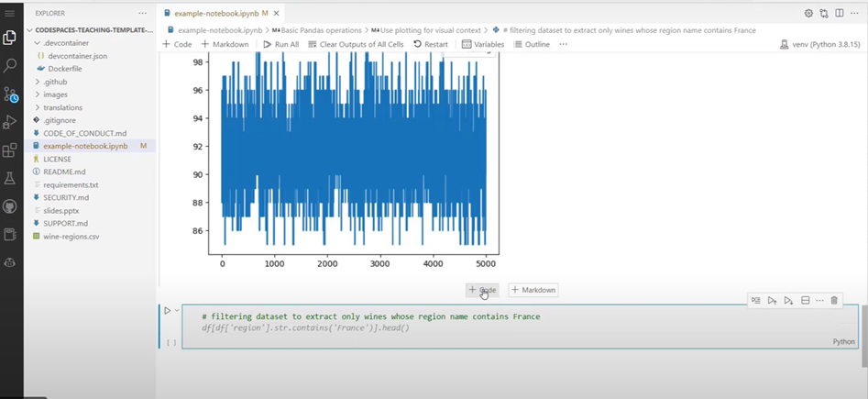Open devcontainer.json file

click(78, 56)
